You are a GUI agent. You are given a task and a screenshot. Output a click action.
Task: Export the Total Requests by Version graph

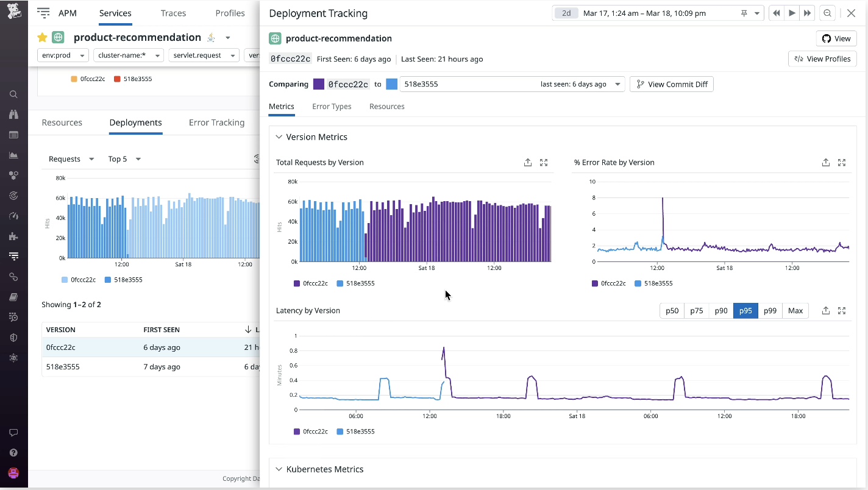click(528, 162)
